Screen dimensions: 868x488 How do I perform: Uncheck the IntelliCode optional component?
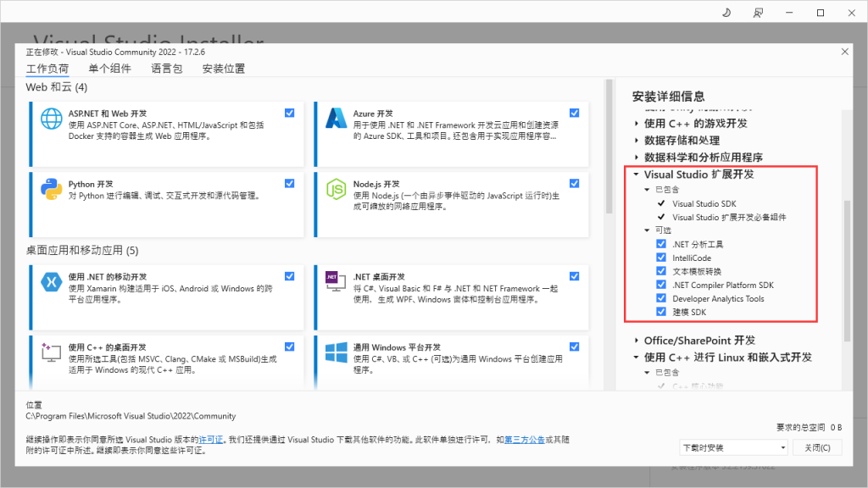[x=661, y=258]
